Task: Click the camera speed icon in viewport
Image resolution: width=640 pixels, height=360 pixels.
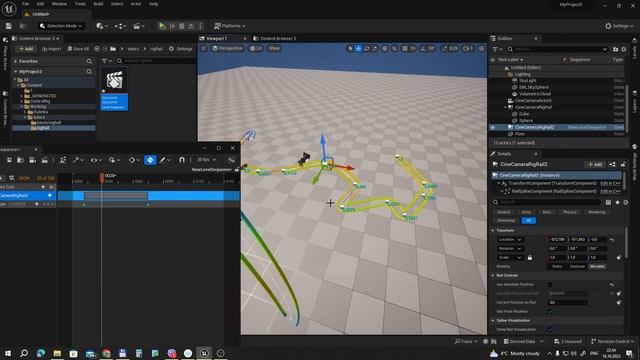Action: coord(468,48)
